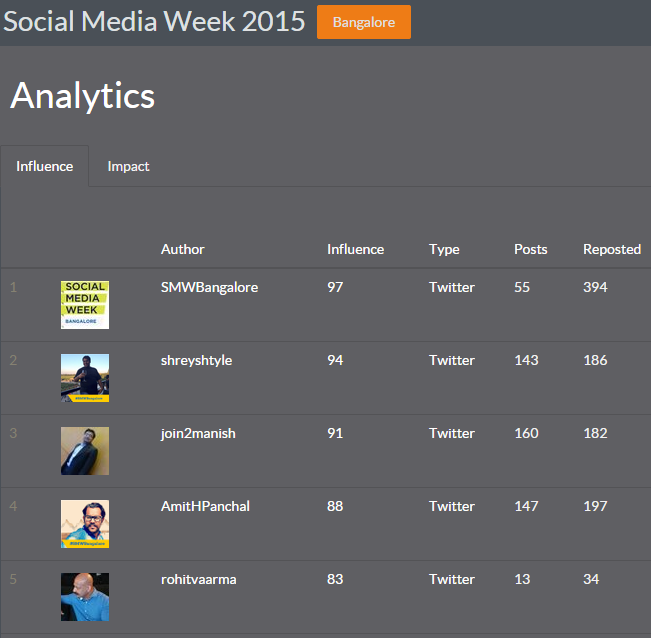The height and width of the screenshot is (638, 651).
Task: Click author name SMWBangalore
Action: pyautogui.click(x=209, y=287)
